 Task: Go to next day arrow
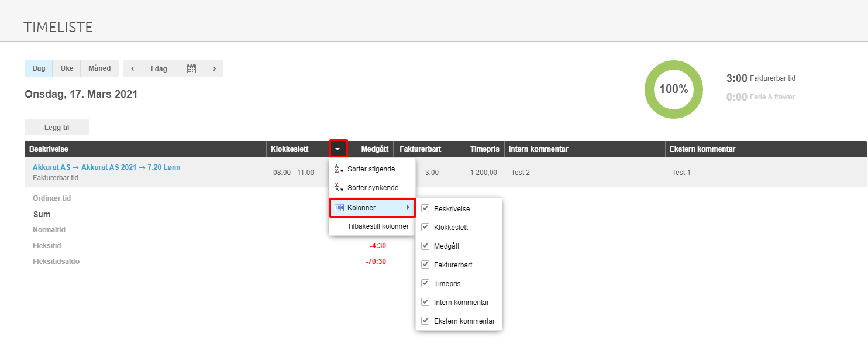point(214,68)
